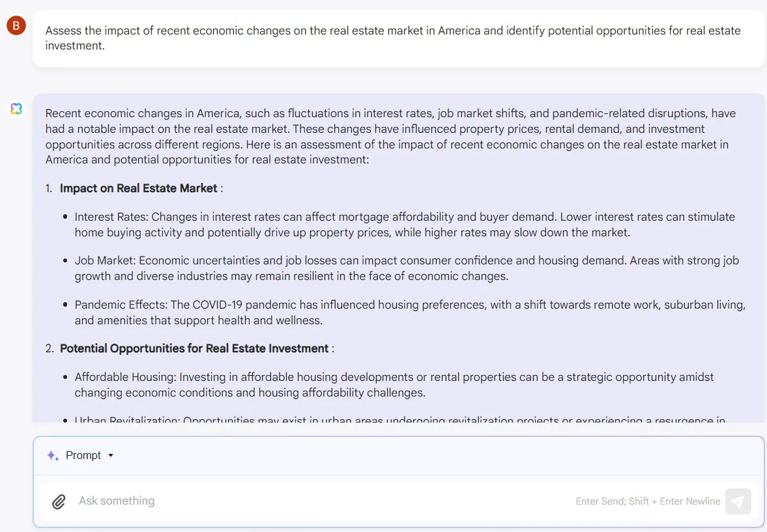The image size is (767, 532).
Task: Click the list number 2 marker
Action: [x=50, y=348]
